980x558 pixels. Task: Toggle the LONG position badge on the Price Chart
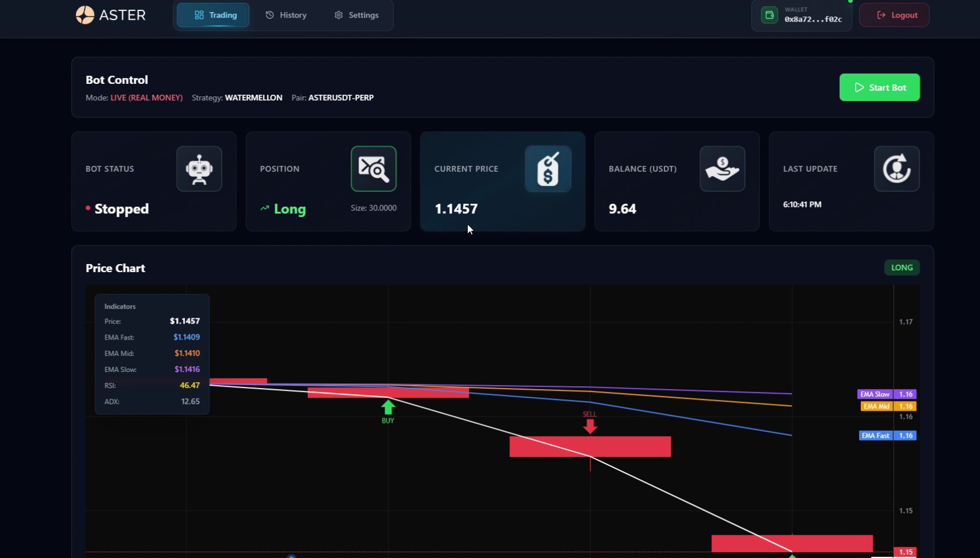(901, 267)
